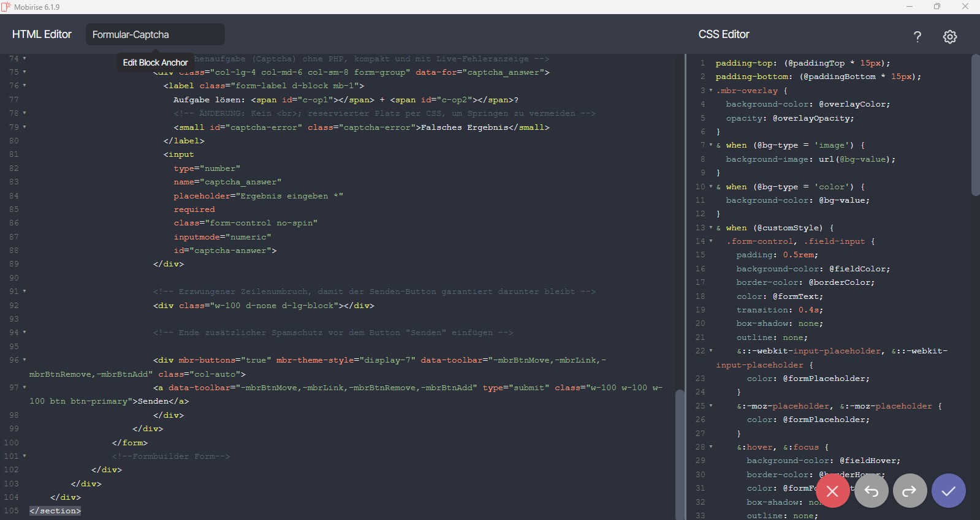The height and width of the screenshot is (520, 980).
Task: Collapse HTML comment fold at line 101
Action: coord(25,456)
